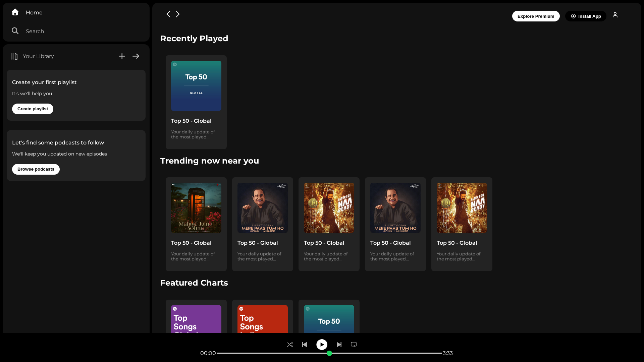Screen dimensions: 644x362
Task: Open Top 50 cover in Featured Charts
Action: (329, 319)
